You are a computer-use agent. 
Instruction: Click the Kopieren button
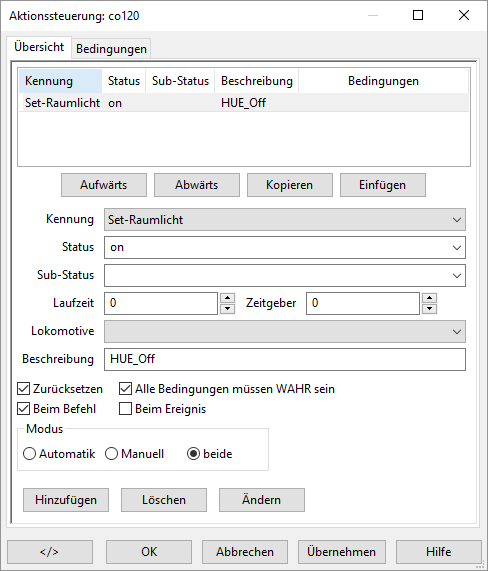tap(290, 185)
